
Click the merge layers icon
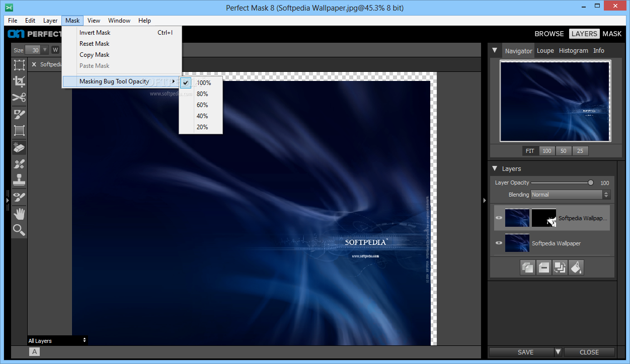[x=560, y=267]
